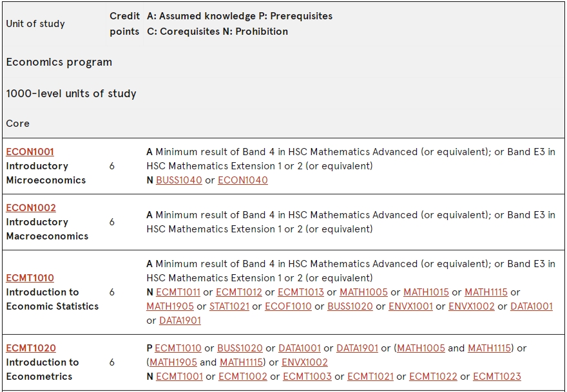This screenshot has width=567, height=392.
Task: Open the ECMT1022 link
Action: pyautogui.click(x=433, y=376)
